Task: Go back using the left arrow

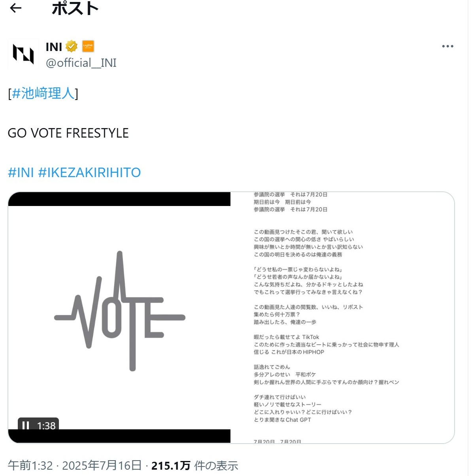Action: tap(15, 8)
